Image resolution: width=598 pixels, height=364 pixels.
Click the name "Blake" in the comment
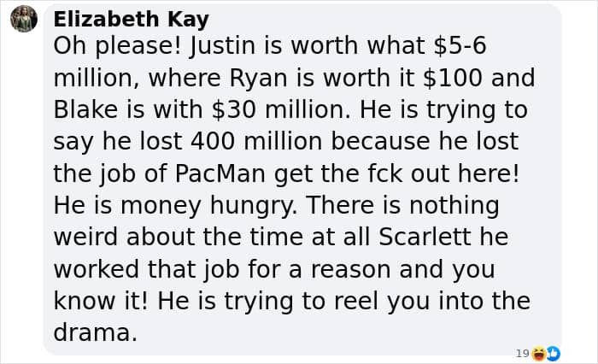85,110
